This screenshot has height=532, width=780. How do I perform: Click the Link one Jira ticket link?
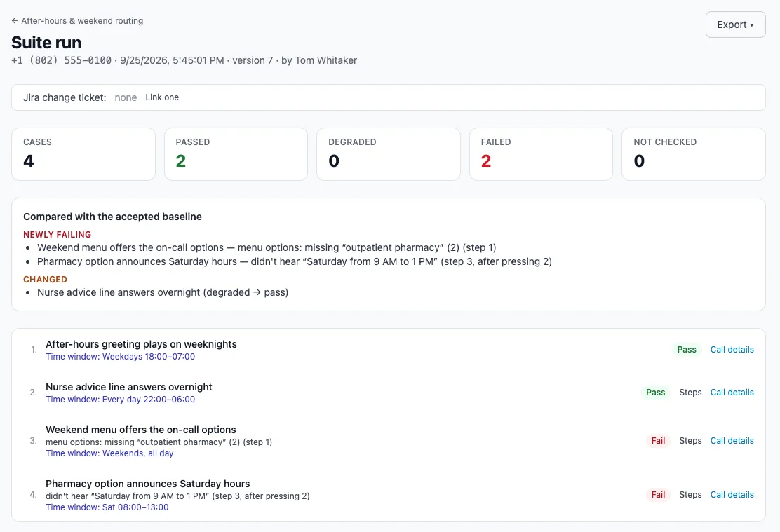[162, 97]
